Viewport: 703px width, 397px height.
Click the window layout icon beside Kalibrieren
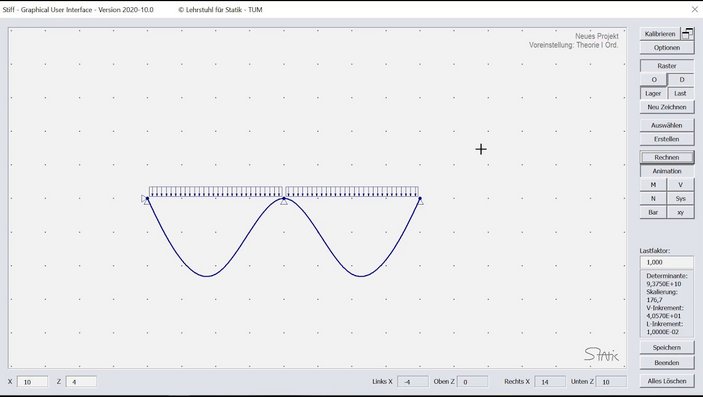coord(687,33)
